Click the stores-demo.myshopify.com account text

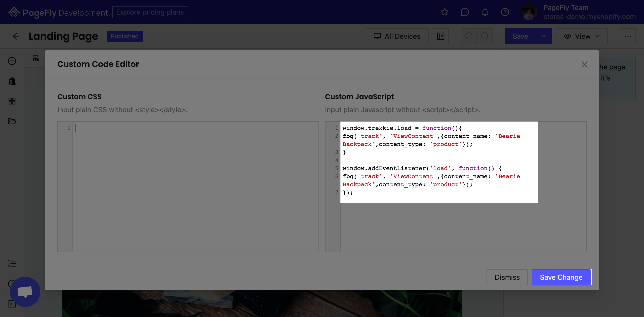589,17
